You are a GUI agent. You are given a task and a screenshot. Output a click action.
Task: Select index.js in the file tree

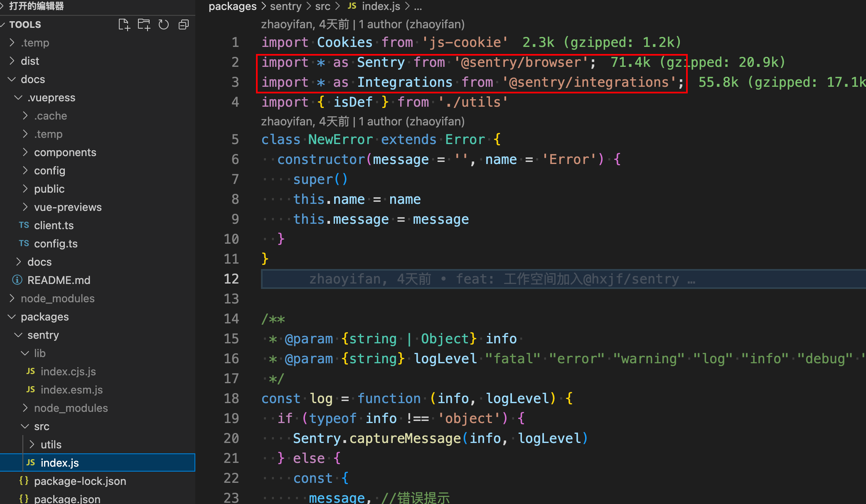[59, 463]
